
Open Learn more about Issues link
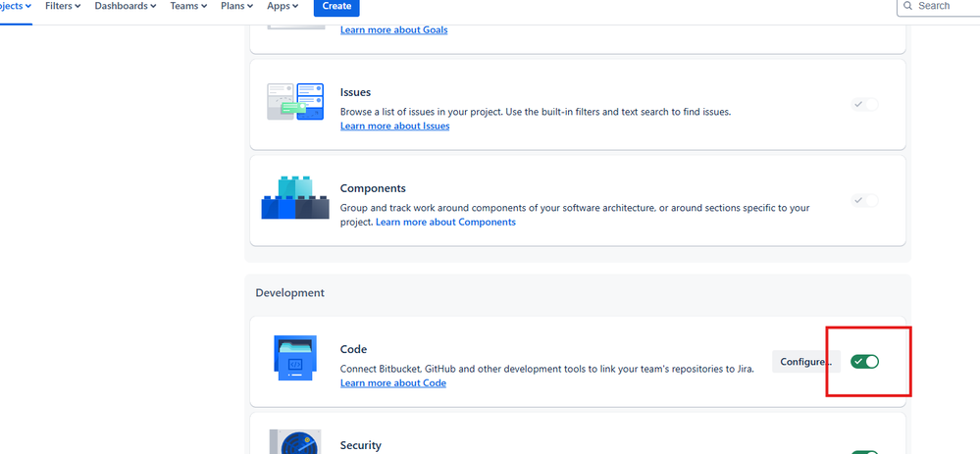[394, 126]
